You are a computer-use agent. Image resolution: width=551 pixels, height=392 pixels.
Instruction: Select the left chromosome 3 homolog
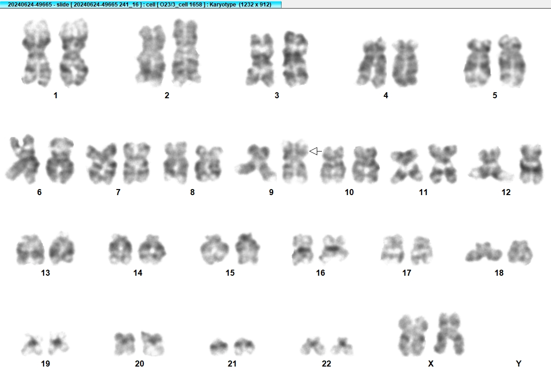(260, 60)
